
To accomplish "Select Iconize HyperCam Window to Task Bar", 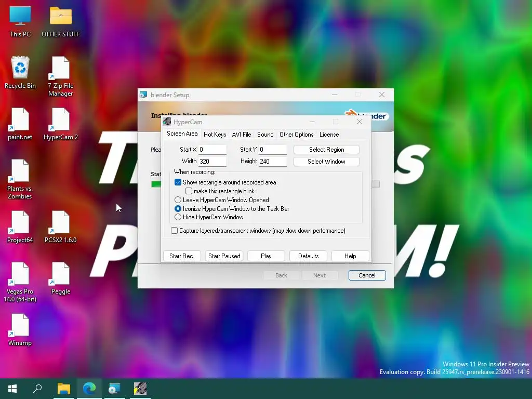I will tap(178, 209).
